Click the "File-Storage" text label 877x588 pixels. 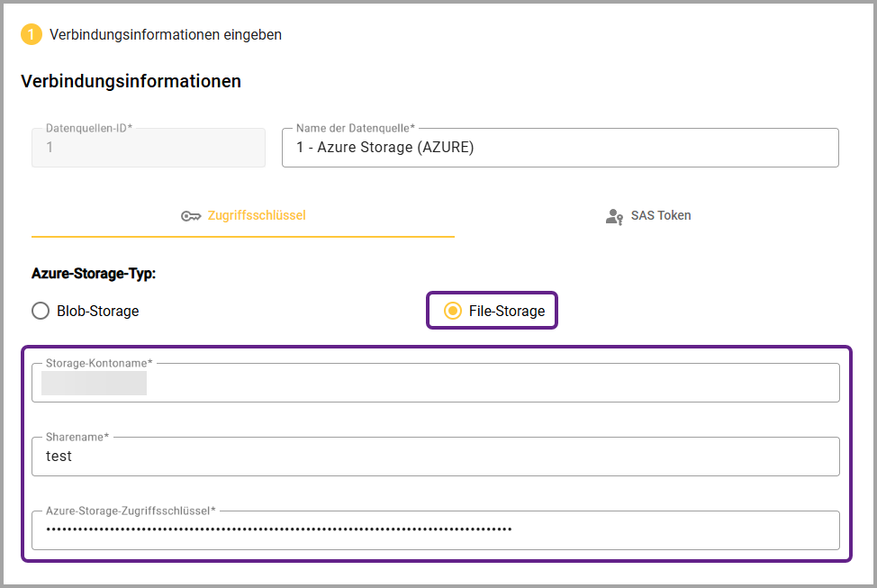[506, 311]
